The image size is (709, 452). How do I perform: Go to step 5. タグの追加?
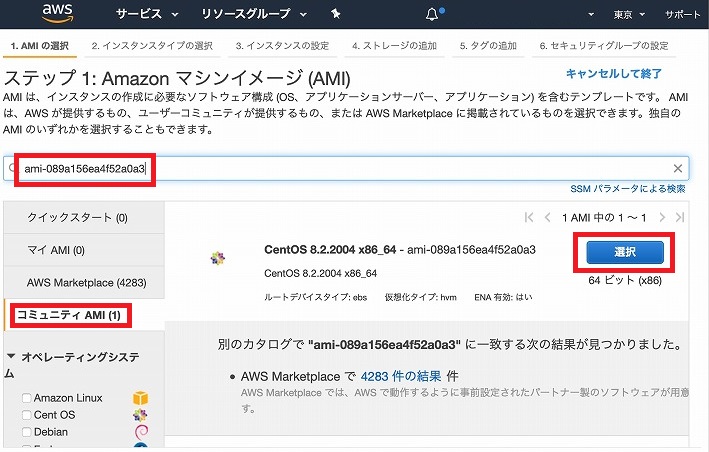tap(488, 46)
